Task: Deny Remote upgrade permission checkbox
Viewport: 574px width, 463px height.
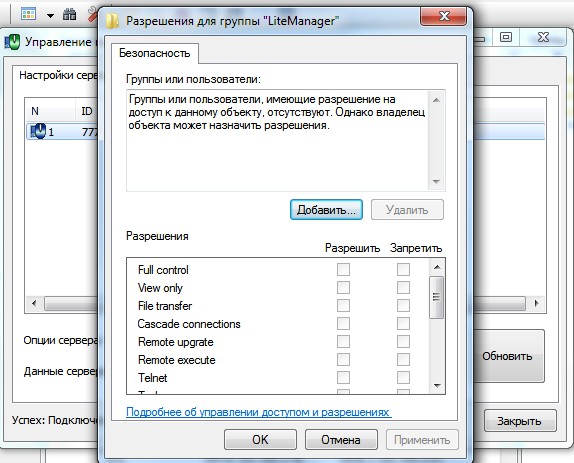Action: click(x=403, y=341)
